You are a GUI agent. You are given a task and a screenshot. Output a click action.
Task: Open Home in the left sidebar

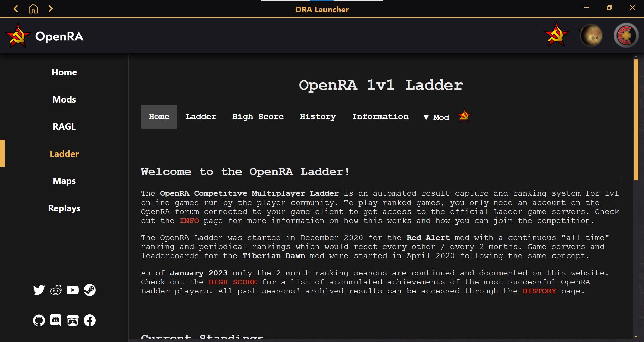[64, 72]
